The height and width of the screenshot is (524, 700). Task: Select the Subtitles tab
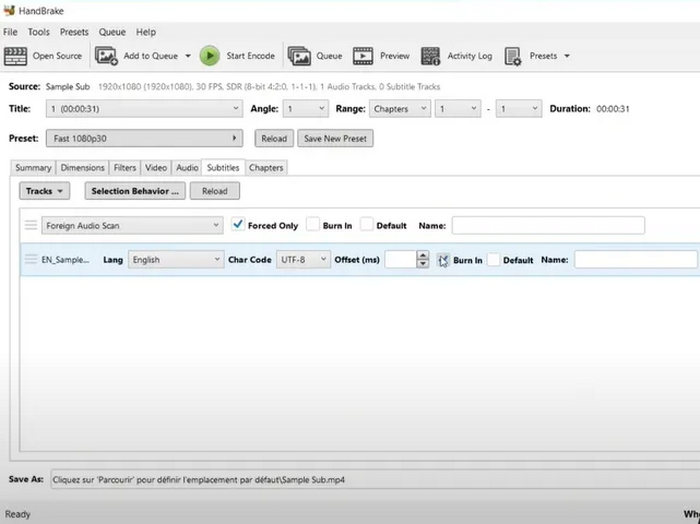tap(223, 167)
